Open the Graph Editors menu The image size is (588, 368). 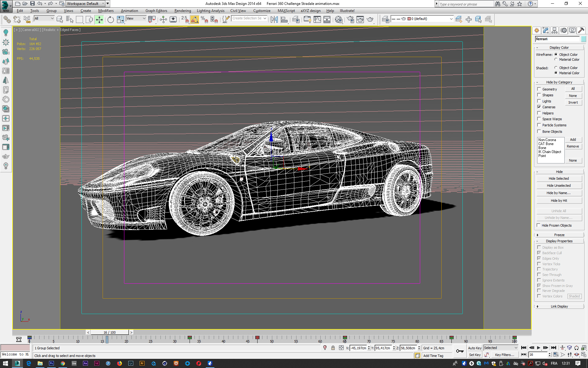156,11
